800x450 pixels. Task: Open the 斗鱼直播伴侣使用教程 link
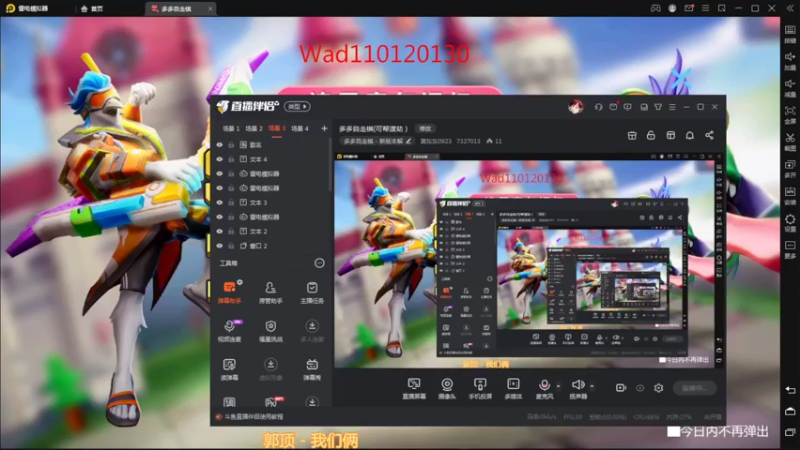tap(254, 417)
